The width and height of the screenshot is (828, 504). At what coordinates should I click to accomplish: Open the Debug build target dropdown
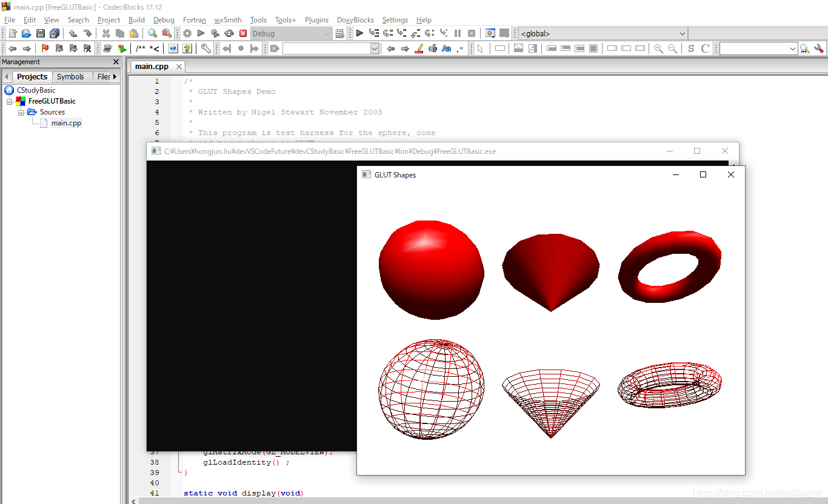(x=291, y=34)
